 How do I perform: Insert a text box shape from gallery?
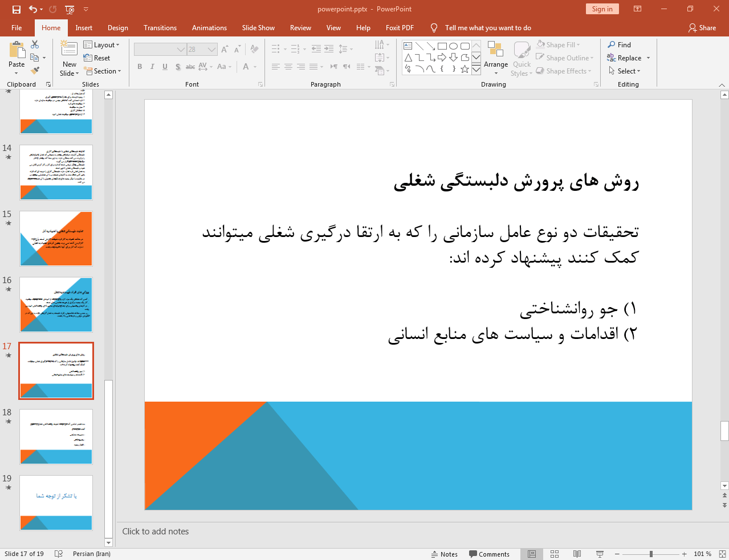coord(408,46)
